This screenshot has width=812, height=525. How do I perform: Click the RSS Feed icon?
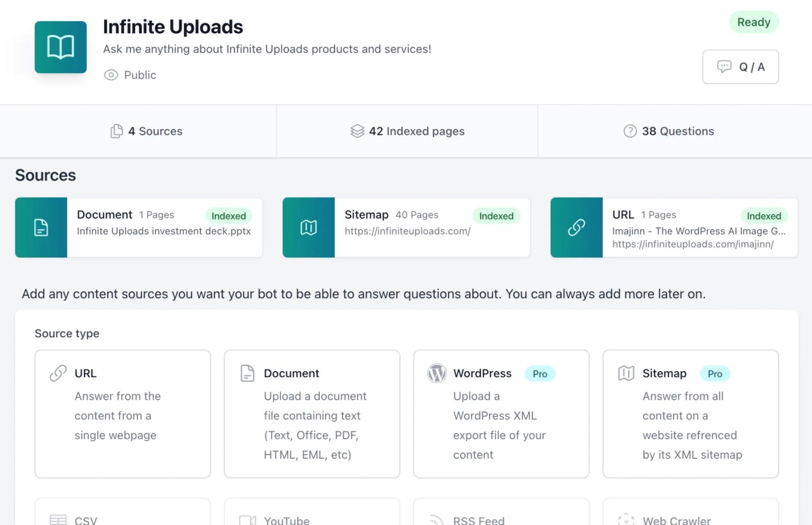[x=436, y=520]
